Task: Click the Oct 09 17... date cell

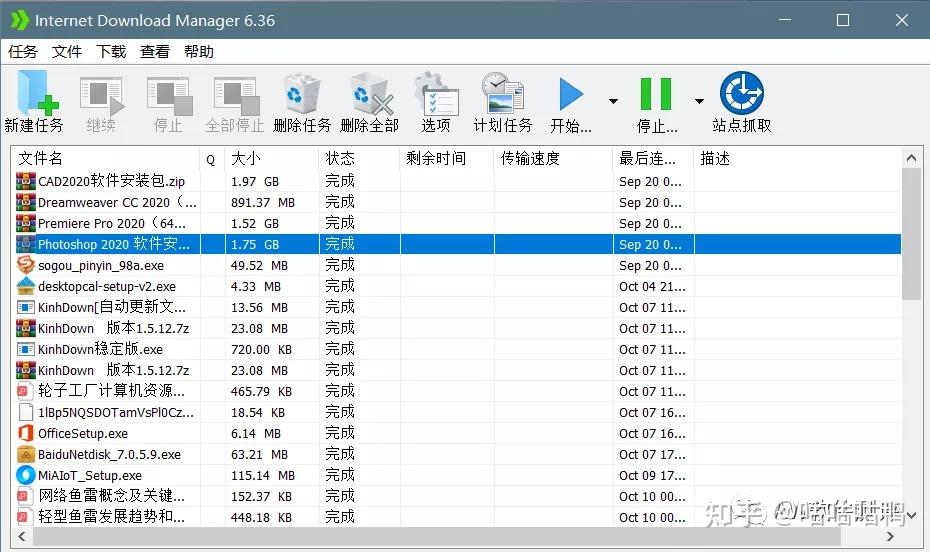Action: [x=652, y=476]
